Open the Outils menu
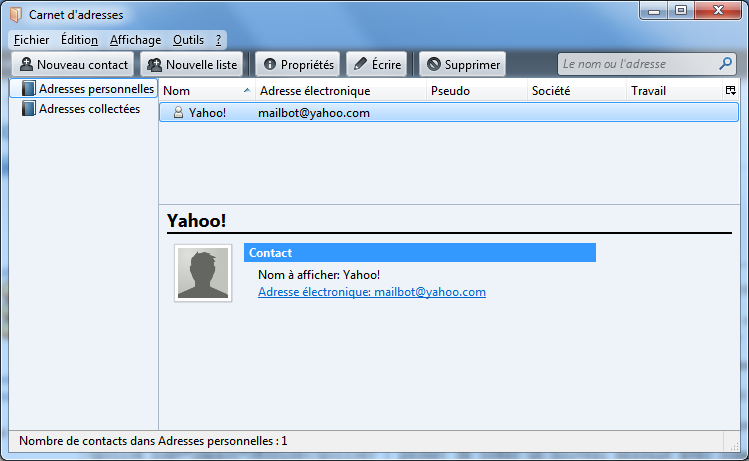This screenshot has height=461, width=749. pyautogui.click(x=188, y=40)
